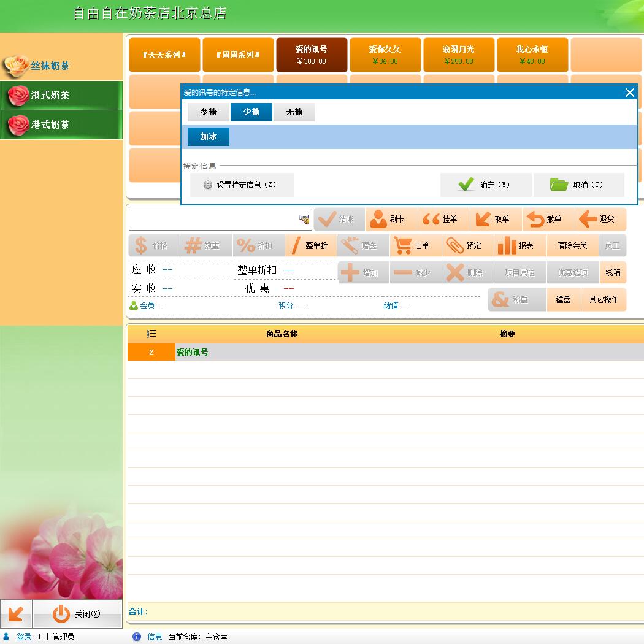The height and width of the screenshot is (644, 644).
Task: Click the 撤单 cancel order icon
Action: pos(536,220)
